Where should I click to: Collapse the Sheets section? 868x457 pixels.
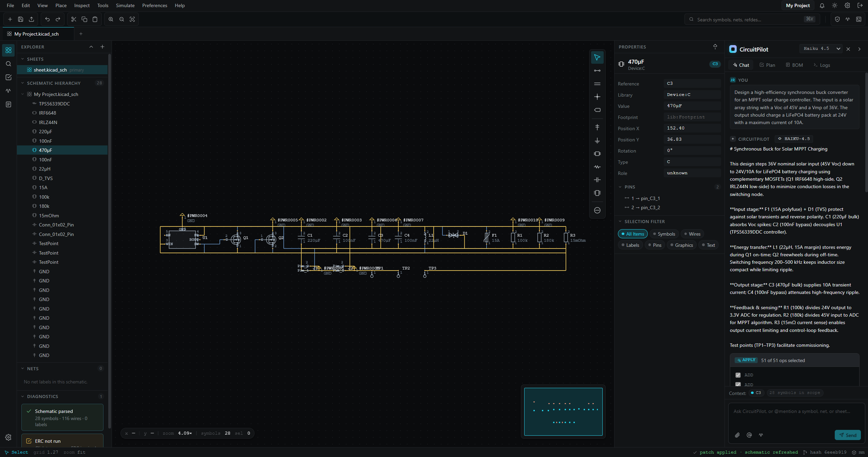[x=23, y=59]
